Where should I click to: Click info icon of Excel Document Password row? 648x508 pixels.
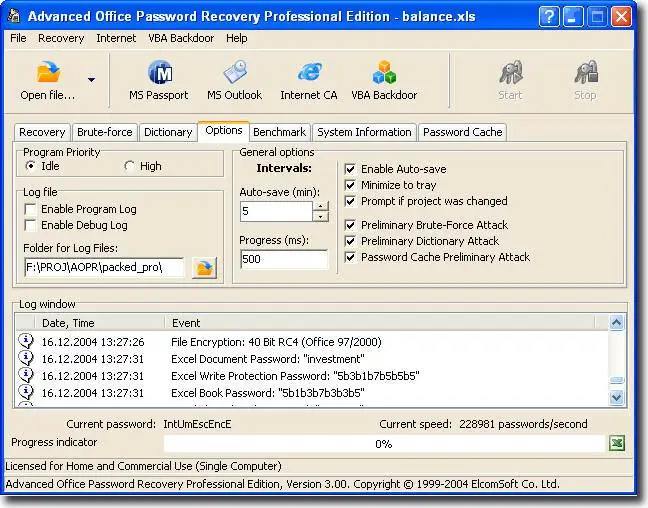[26, 358]
